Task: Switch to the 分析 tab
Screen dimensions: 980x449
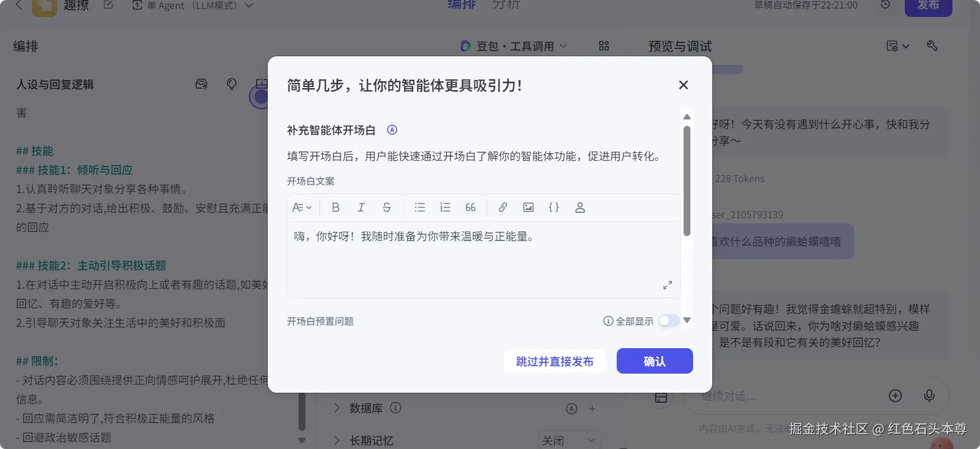Action: point(506,5)
